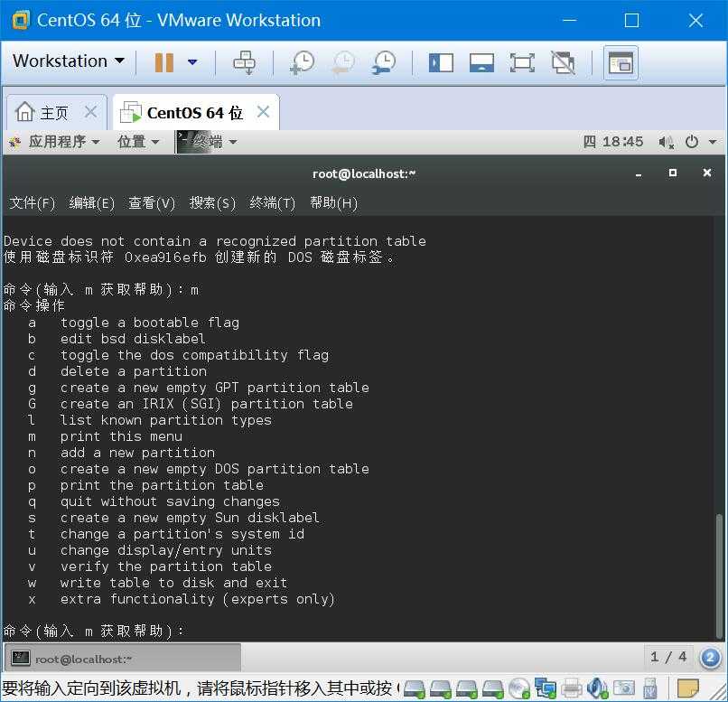Screen dimensions: 728x702
Task: Take a snapshot of this virtual machine
Action: click(303, 62)
